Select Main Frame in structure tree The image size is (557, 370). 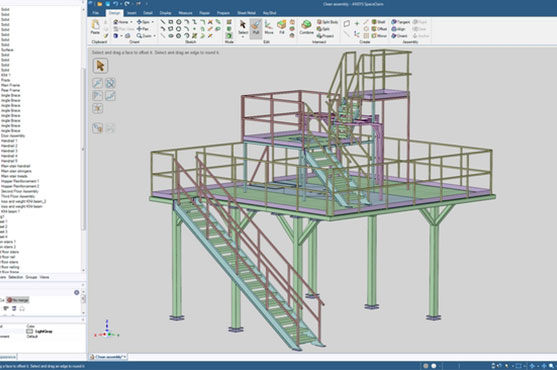(10, 85)
